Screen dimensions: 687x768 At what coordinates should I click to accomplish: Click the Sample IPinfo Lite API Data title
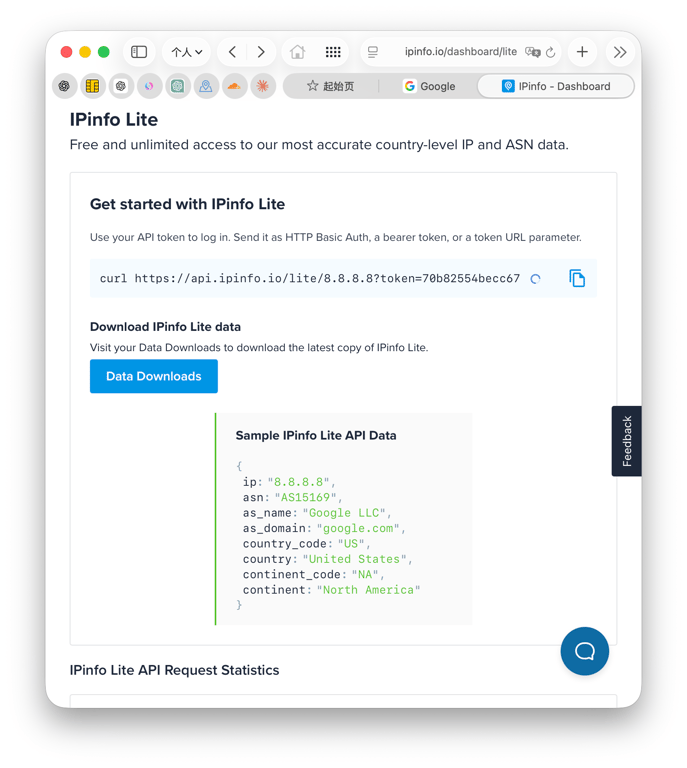coord(316,435)
